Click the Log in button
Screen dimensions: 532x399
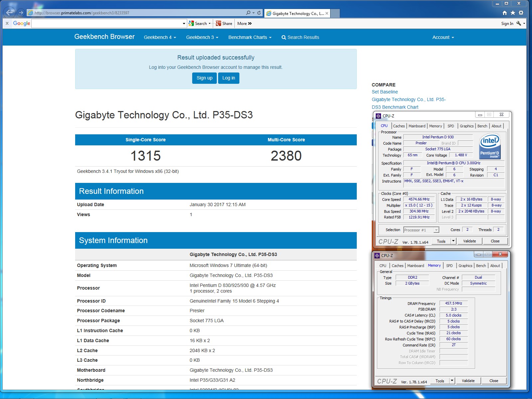[x=229, y=78]
